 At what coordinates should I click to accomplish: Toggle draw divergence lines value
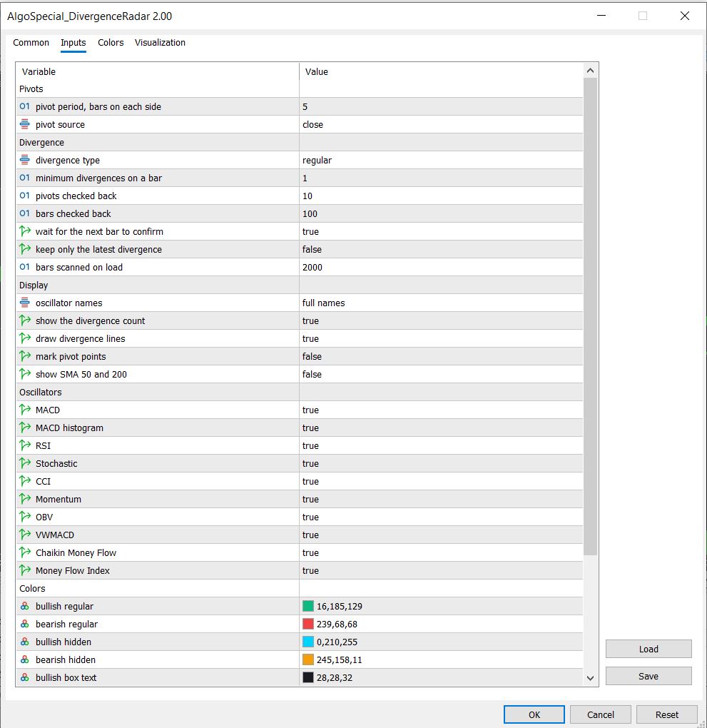pos(441,338)
